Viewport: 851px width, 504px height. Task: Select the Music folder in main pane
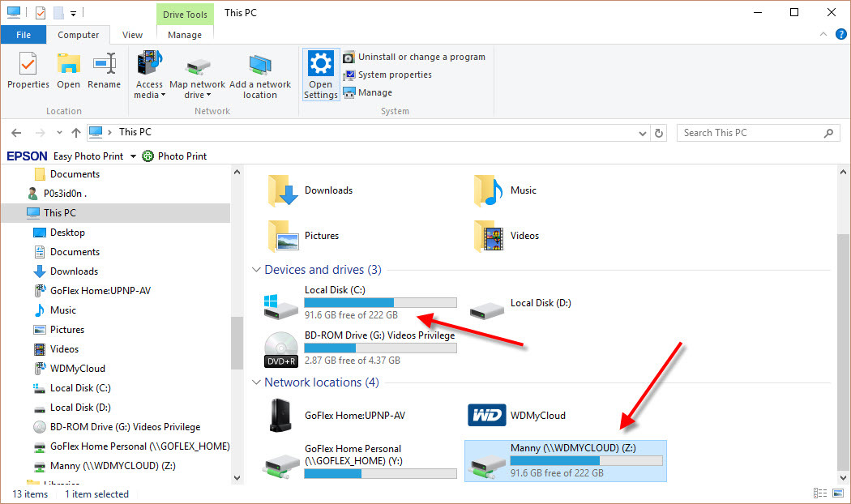pyautogui.click(x=505, y=190)
